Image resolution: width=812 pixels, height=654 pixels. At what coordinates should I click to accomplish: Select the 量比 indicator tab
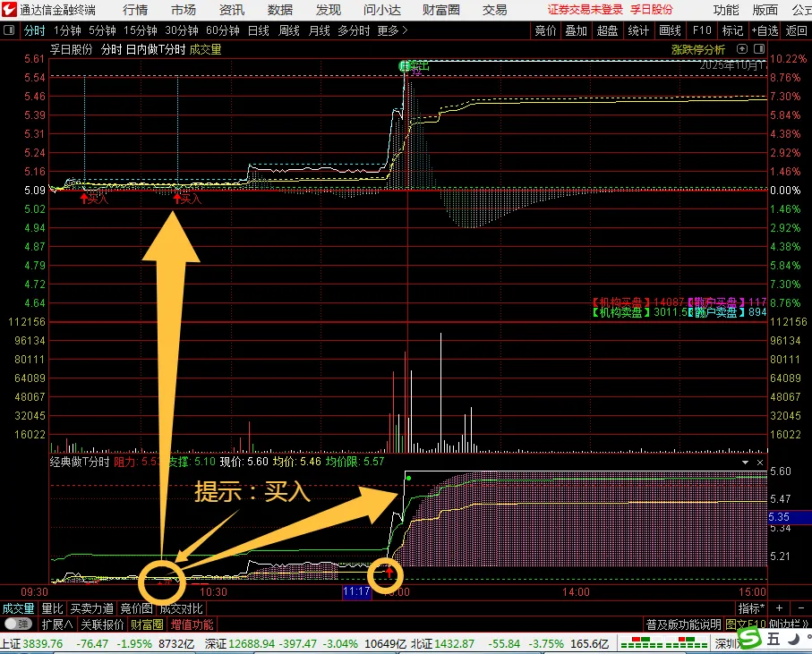tap(52, 608)
